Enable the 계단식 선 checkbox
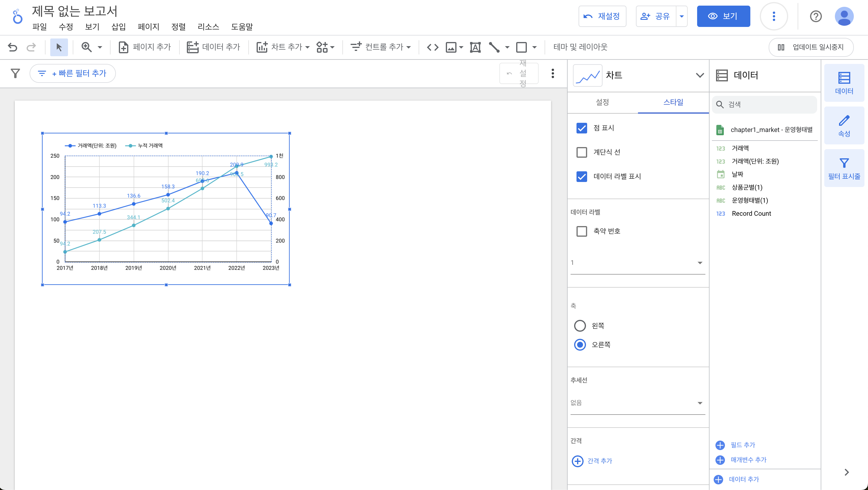 [x=582, y=152]
